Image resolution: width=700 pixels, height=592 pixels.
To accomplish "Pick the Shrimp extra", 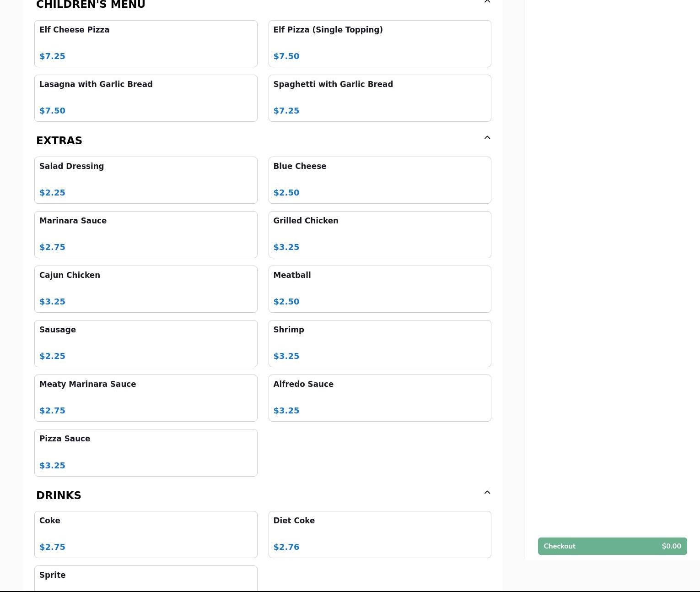I will click(379, 343).
